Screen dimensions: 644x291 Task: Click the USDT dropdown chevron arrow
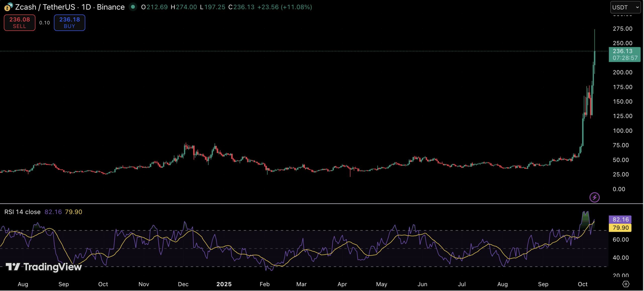pyautogui.click(x=637, y=7)
